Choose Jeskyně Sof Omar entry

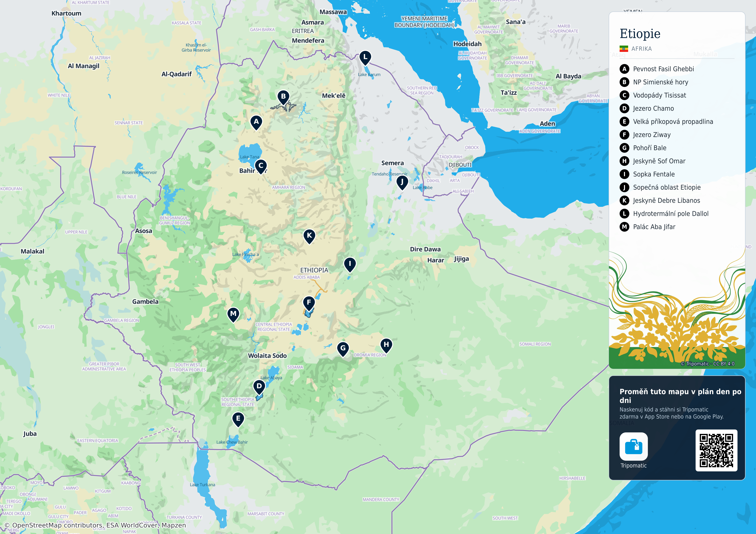[x=659, y=161]
